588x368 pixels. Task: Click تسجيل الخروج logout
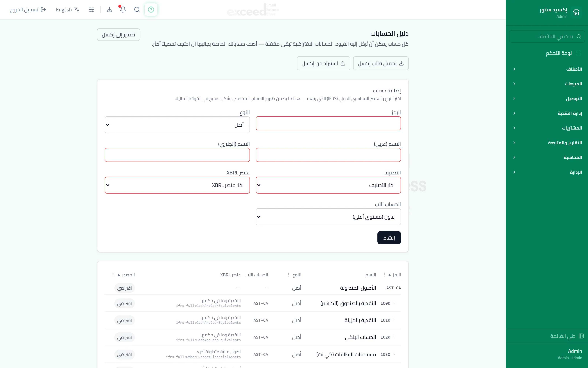coord(28,10)
